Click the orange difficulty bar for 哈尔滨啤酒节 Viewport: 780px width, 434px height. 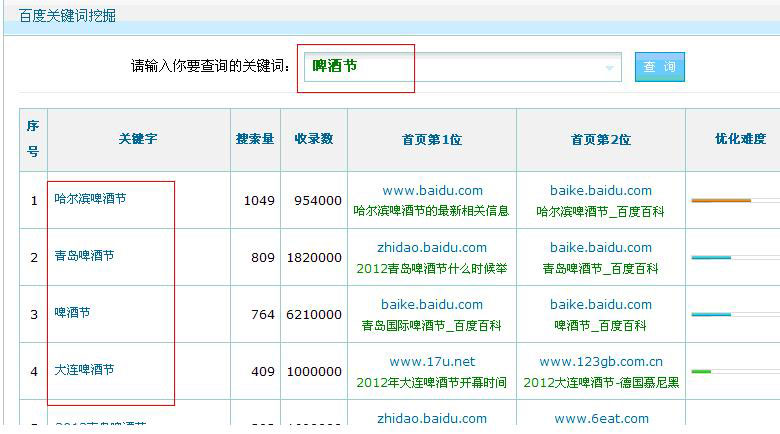(x=721, y=201)
